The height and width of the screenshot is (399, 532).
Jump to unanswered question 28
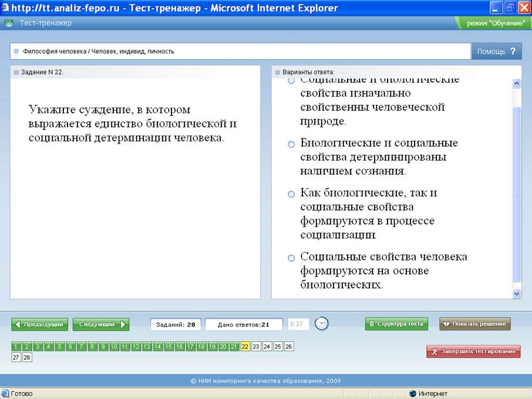[27, 357]
